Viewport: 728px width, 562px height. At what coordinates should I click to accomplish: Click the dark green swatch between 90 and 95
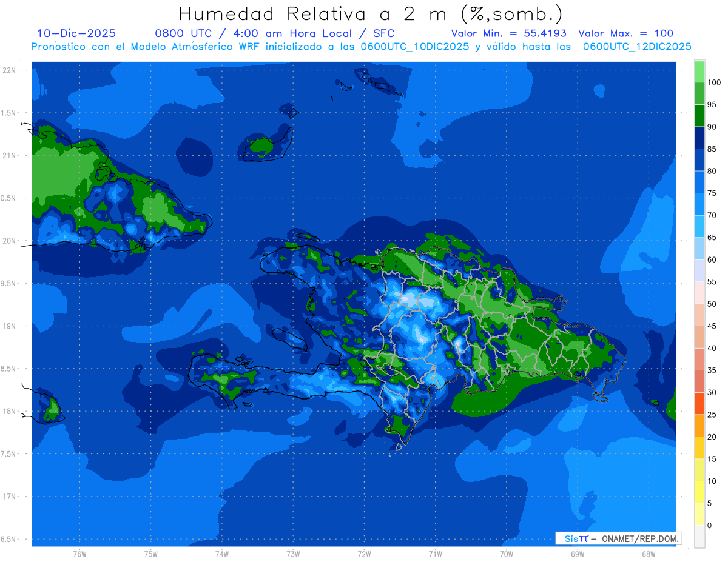point(699,116)
